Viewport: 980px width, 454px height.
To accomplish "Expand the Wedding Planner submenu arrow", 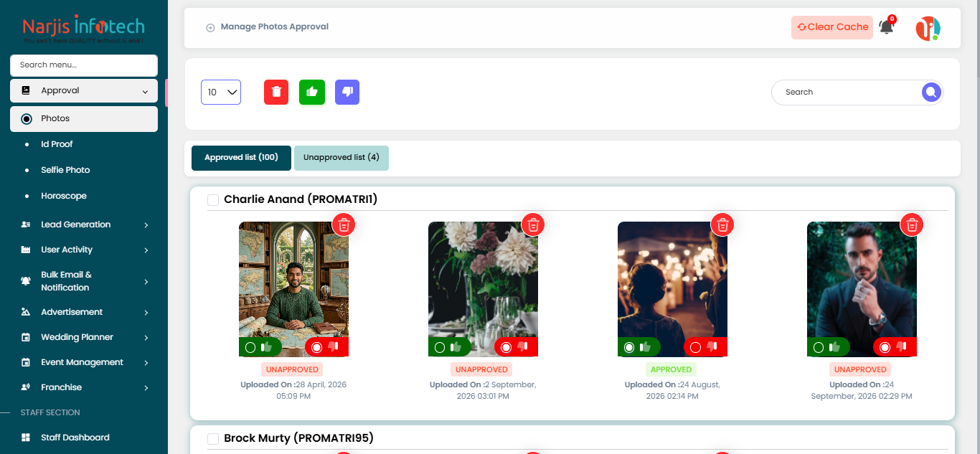I will (146, 337).
